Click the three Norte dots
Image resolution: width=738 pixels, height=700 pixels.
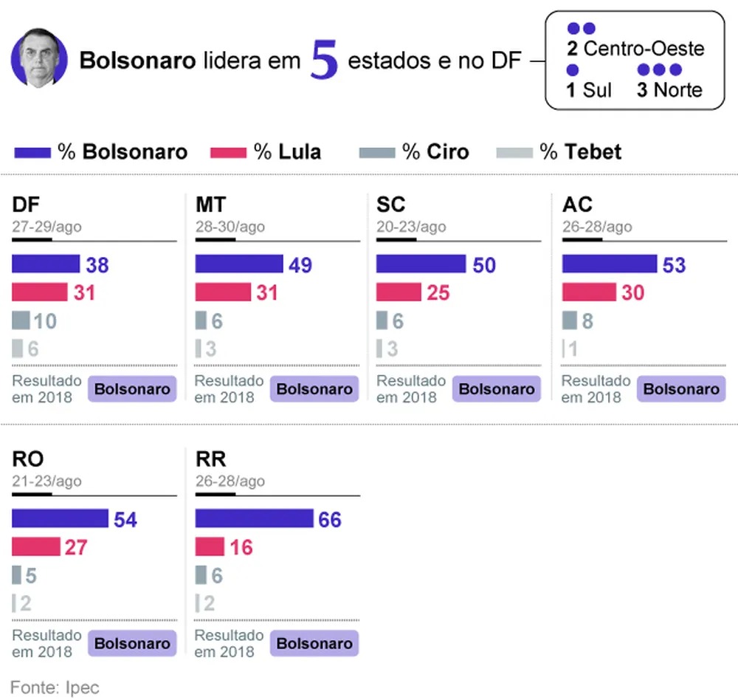pyautogui.click(x=659, y=69)
